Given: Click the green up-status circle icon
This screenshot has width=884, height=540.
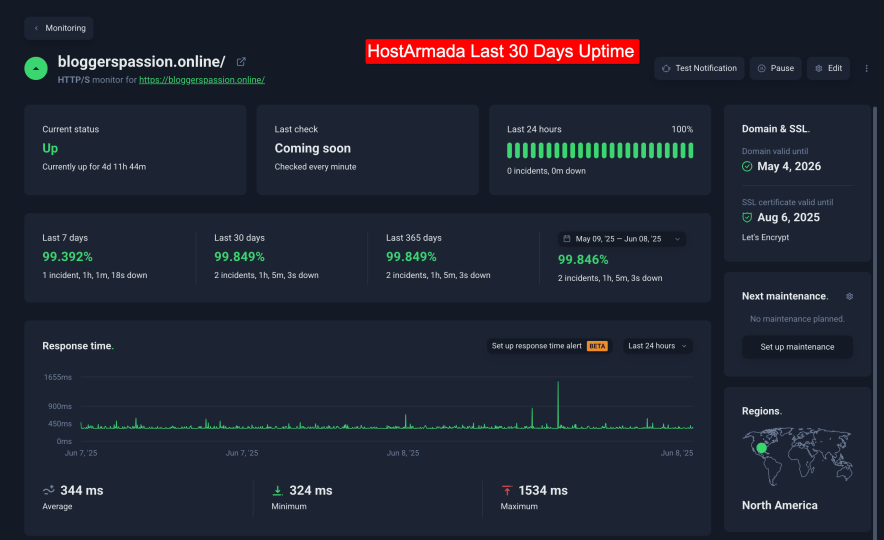Looking at the screenshot, I should [36, 69].
